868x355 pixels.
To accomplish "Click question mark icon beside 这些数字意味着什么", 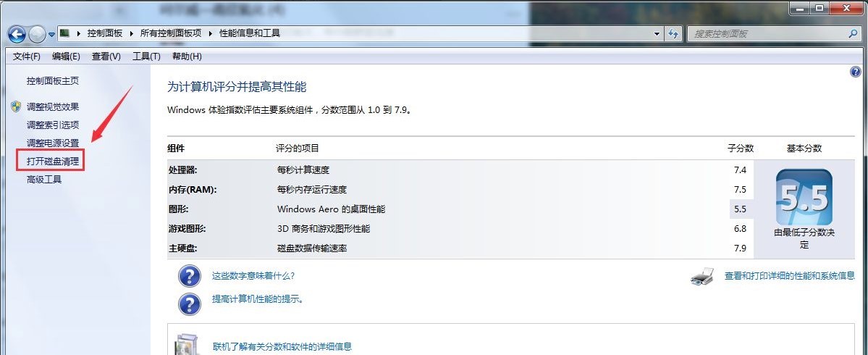I will point(189,276).
